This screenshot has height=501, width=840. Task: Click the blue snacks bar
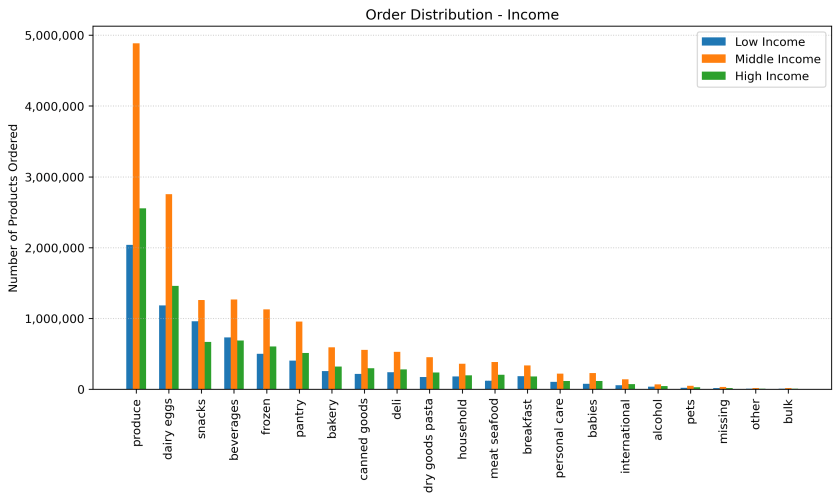[x=195, y=355]
